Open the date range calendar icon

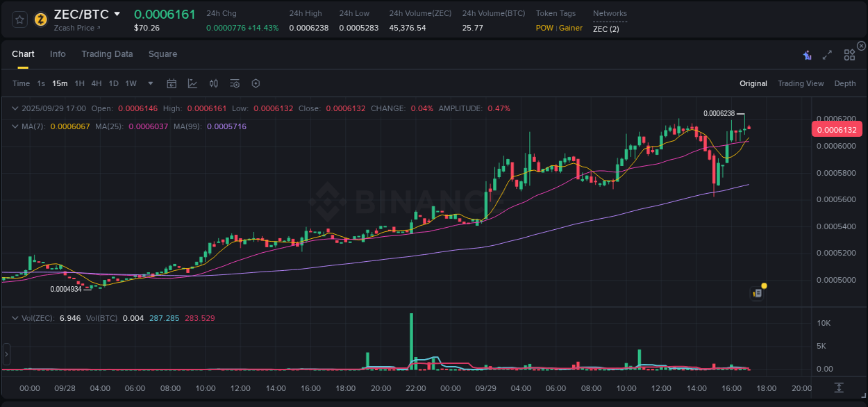pos(172,83)
